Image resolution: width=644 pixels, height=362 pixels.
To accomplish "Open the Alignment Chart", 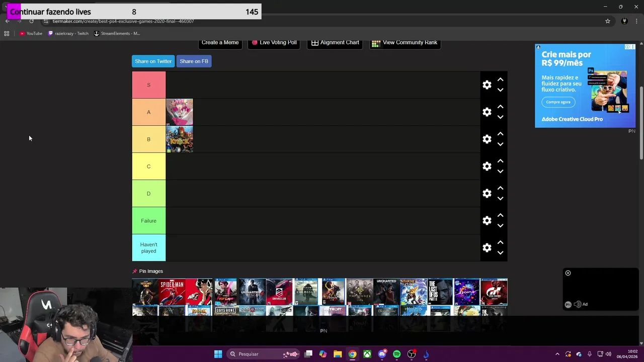I will pos(335,43).
